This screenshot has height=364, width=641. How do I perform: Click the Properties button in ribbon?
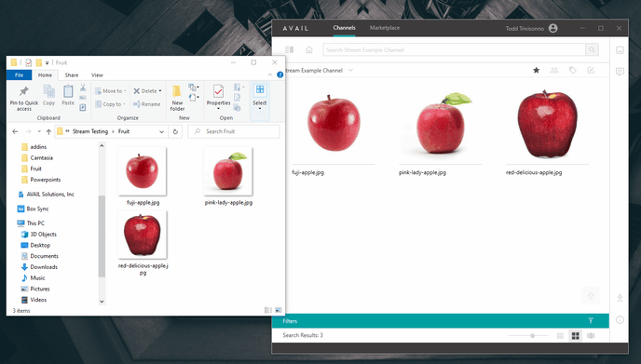(x=218, y=97)
